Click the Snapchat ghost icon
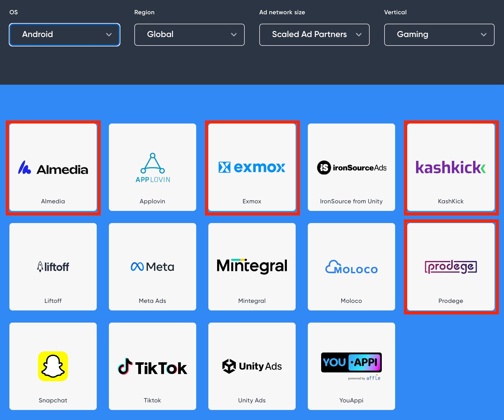504x420 pixels. click(x=53, y=366)
